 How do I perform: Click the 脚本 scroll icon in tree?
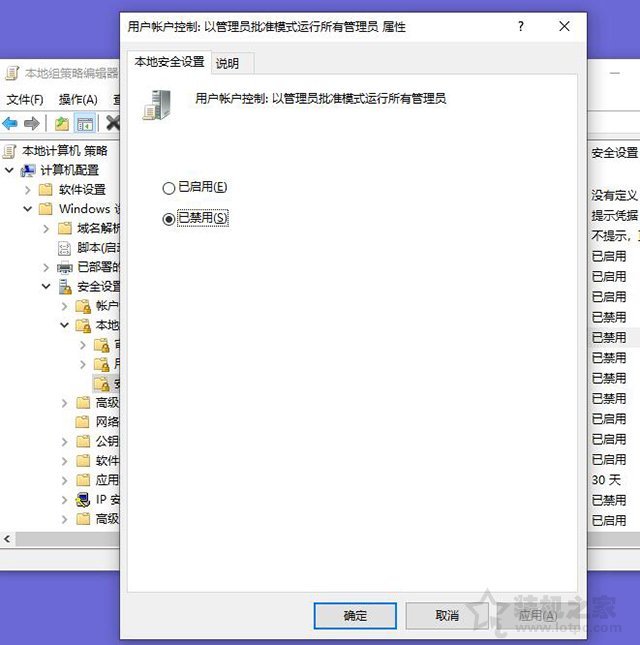[64, 248]
